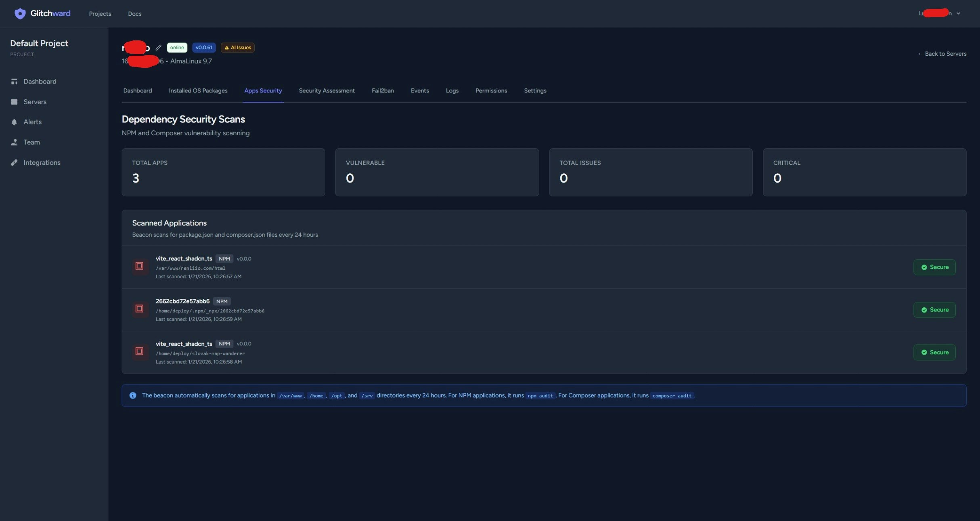The width and height of the screenshot is (980, 521).
Task: Open Installed OS Packages tab
Action: click(x=198, y=90)
